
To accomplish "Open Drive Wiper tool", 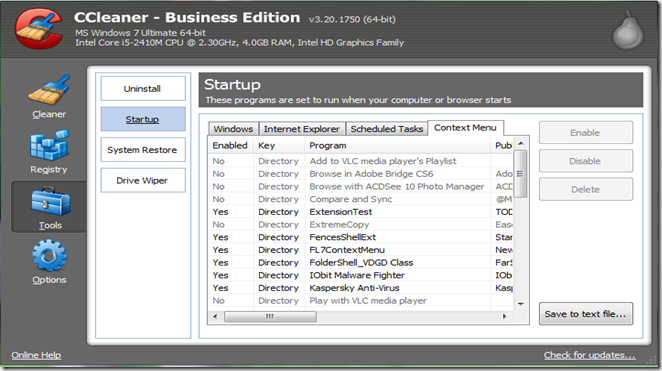I will click(143, 181).
